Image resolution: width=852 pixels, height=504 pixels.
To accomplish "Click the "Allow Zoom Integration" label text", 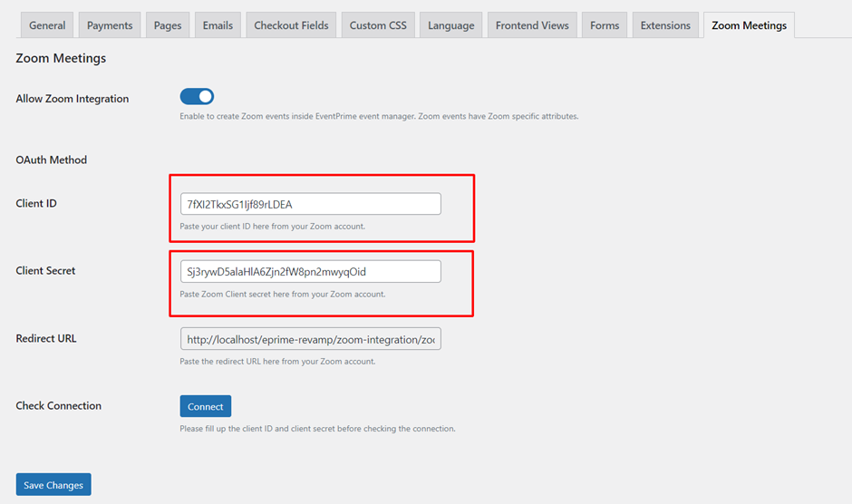I will [x=73, y=99].
